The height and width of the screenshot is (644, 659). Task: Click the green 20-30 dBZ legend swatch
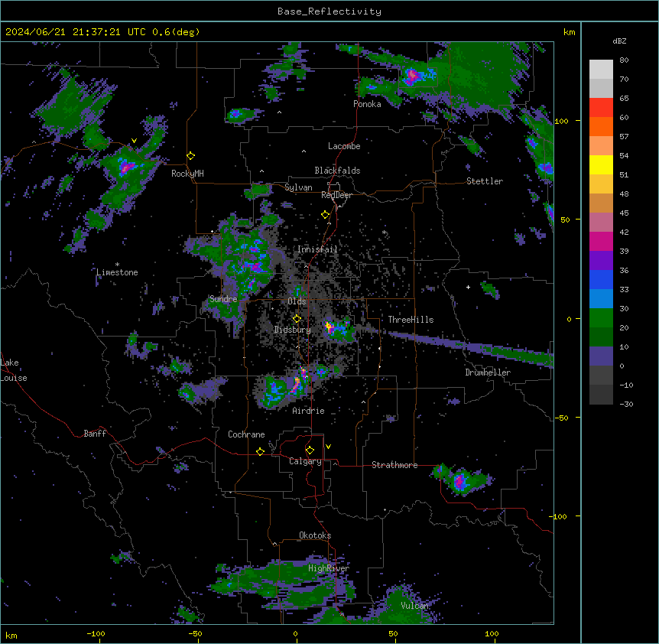[x=601, y=318]
